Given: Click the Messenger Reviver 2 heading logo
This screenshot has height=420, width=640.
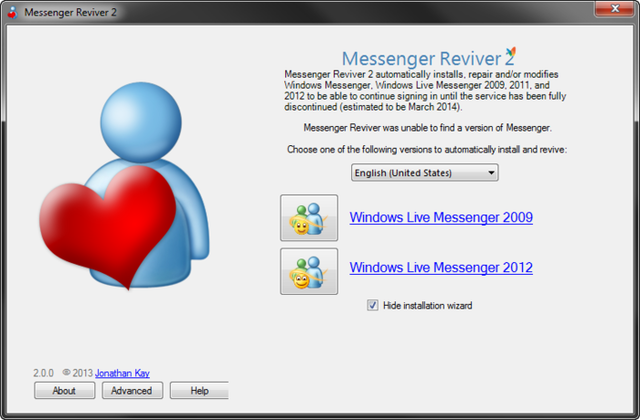Looking at the screenshot, I should tap(429, 58).
